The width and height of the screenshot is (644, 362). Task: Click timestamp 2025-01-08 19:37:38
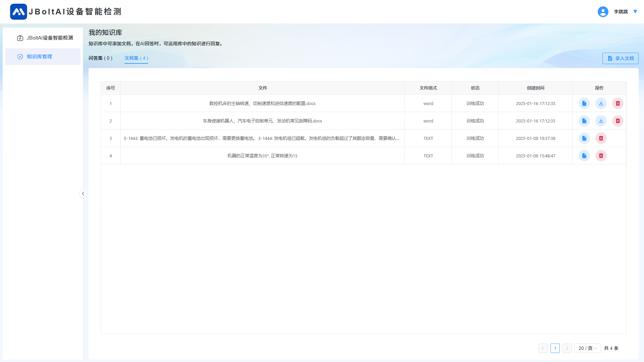coord(535,138)
